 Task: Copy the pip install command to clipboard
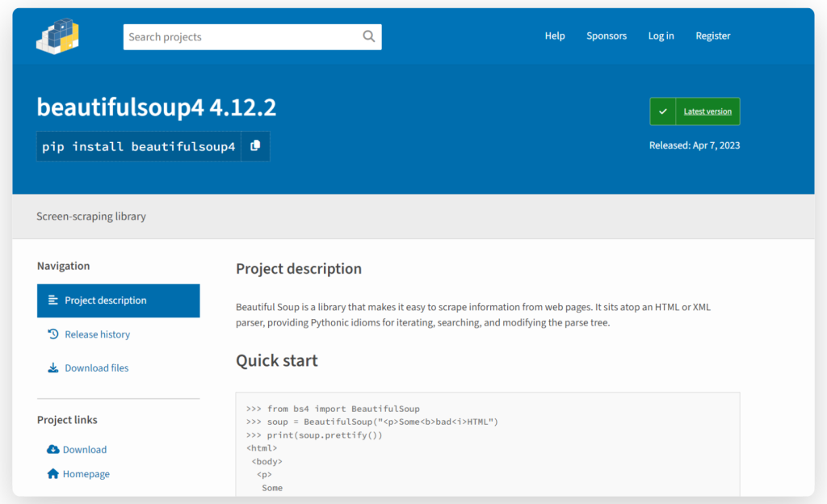coord(255,146)
